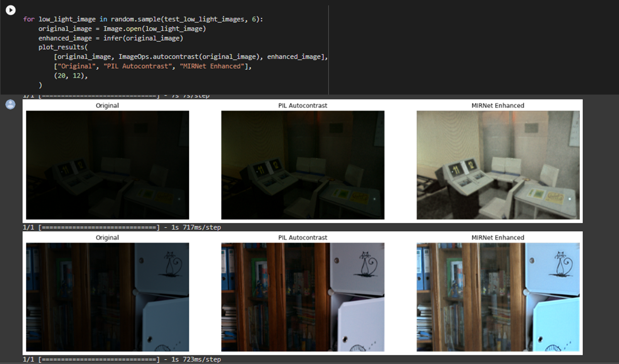Click the first row "MIRNet Enhanced" plot title
619x364 pixels.
click(497, 105)
